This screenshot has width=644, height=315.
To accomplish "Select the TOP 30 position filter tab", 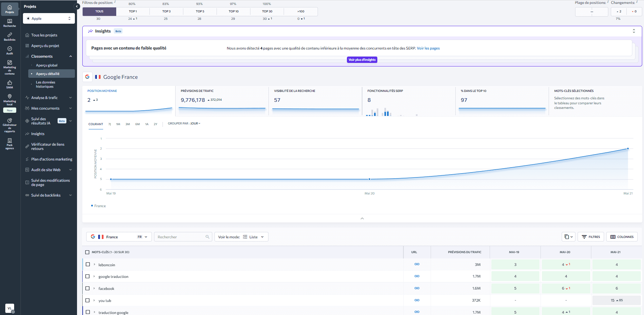I will [267, 11].
